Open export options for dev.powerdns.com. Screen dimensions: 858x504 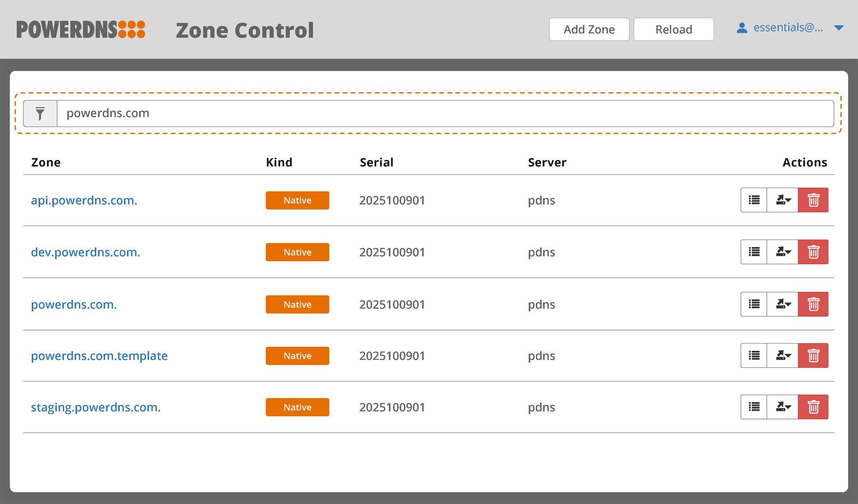click(782, 252)
